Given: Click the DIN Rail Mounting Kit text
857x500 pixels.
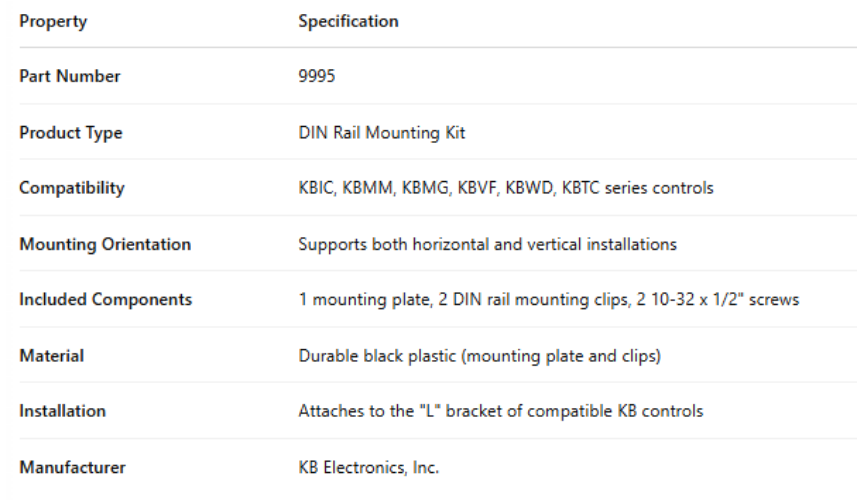Looking at the screenshot, I should pos(366,133).
